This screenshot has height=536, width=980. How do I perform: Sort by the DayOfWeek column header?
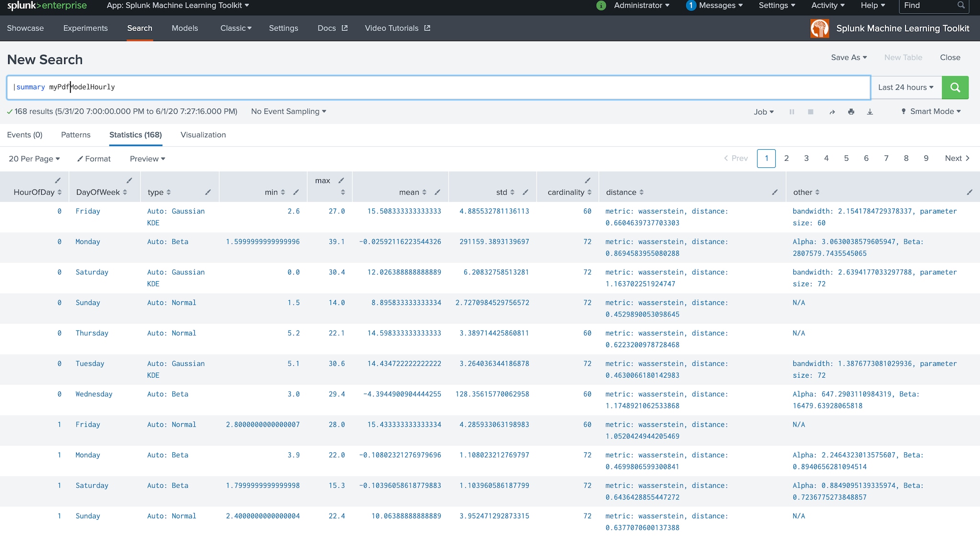(x=98, y=192)
